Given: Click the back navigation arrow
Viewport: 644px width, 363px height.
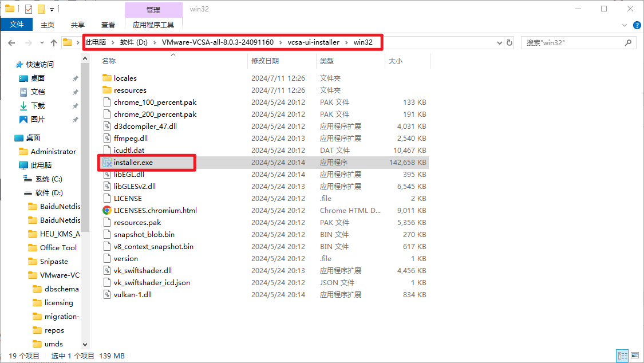Looking at the screenshot, I should tap(12, 42).
